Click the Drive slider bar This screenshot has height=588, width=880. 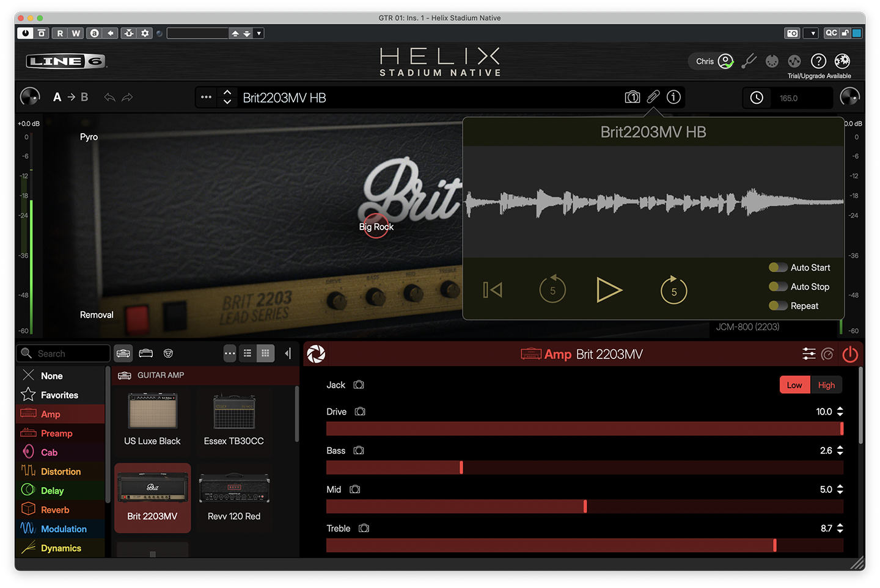(585, 429)
